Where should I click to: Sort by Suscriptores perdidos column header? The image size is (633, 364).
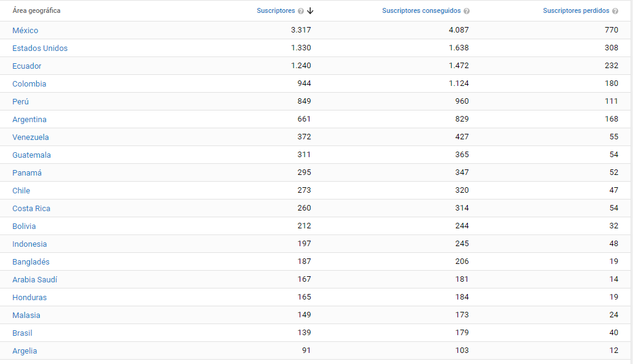[576, 11]
